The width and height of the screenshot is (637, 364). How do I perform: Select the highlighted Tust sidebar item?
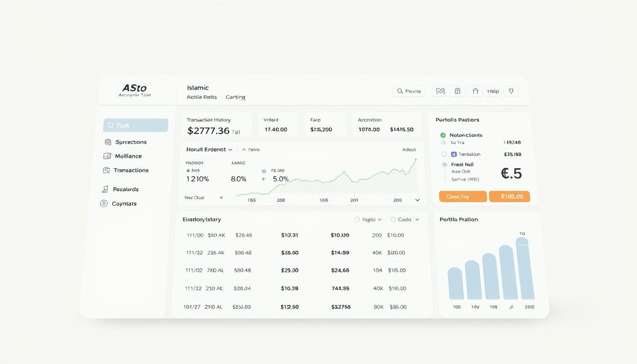(x=136, y=125)
